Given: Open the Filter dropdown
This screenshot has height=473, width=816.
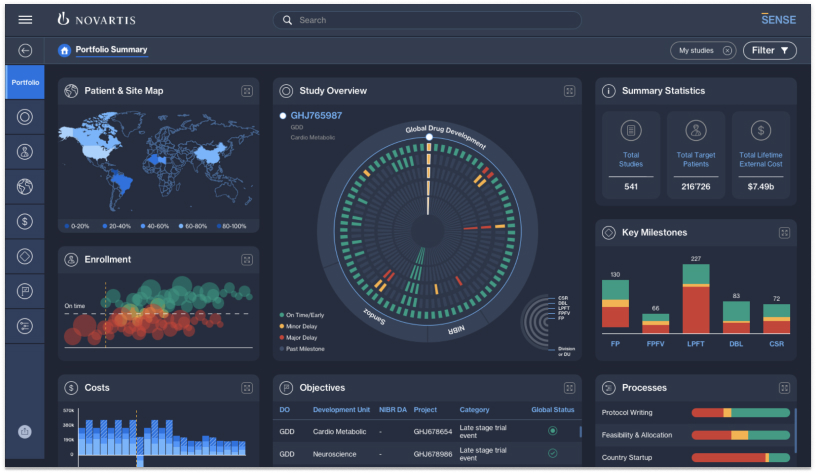Looking at the screenshot, I should tap(770, 50).
